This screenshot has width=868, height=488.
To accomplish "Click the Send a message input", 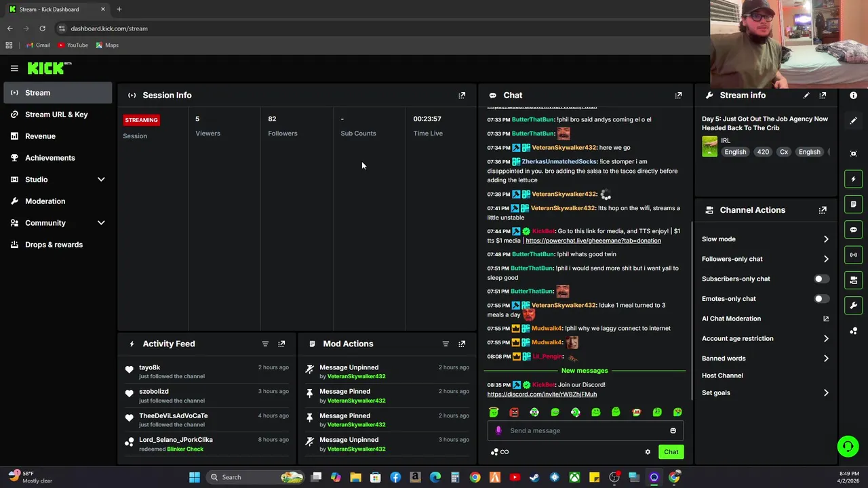I will pos(587,430).
